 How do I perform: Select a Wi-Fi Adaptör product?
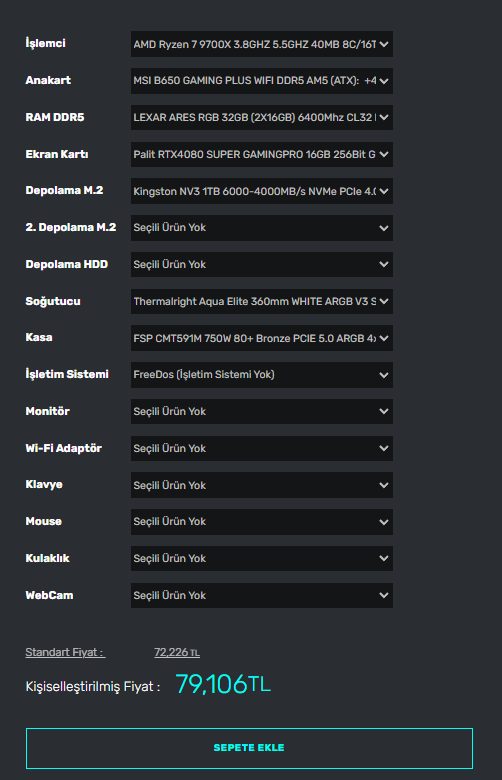click(x=262, y=448)
